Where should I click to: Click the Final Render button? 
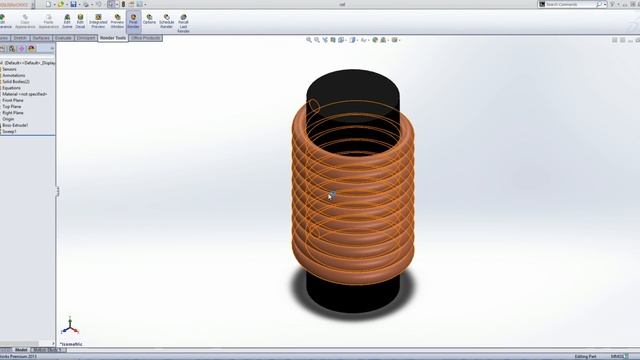click(133, 21)
